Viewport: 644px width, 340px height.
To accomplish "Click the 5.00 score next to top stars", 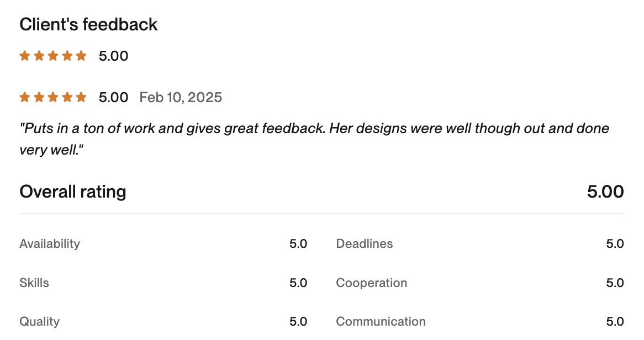I will tap(113, 56).
